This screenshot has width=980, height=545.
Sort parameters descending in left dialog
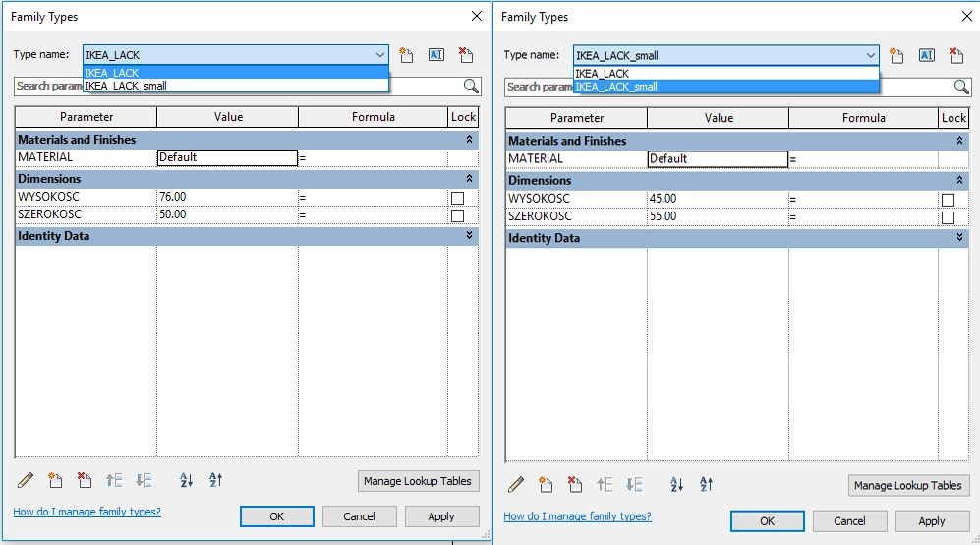[215, 480]
